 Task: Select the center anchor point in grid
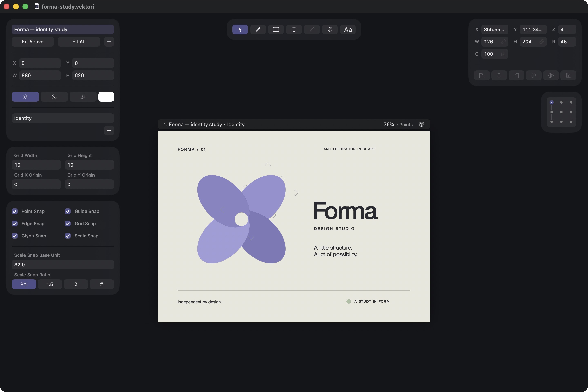(561, 112)
